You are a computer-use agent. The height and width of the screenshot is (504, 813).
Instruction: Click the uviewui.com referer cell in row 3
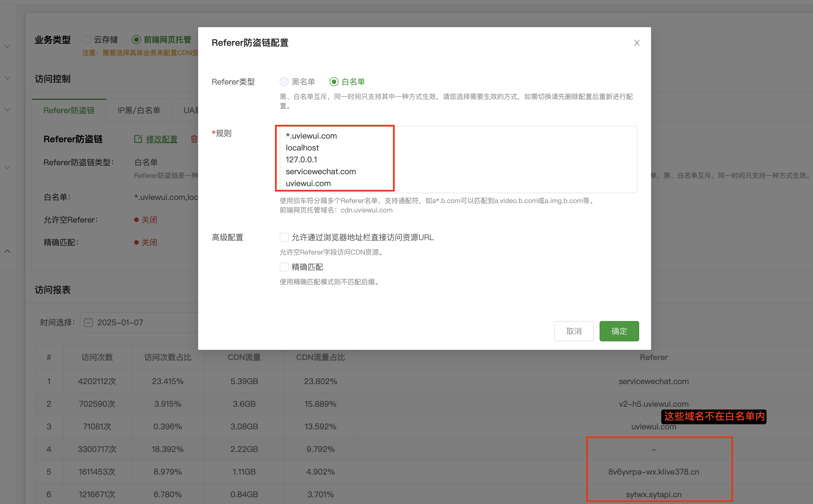click(x=654, y=427)
